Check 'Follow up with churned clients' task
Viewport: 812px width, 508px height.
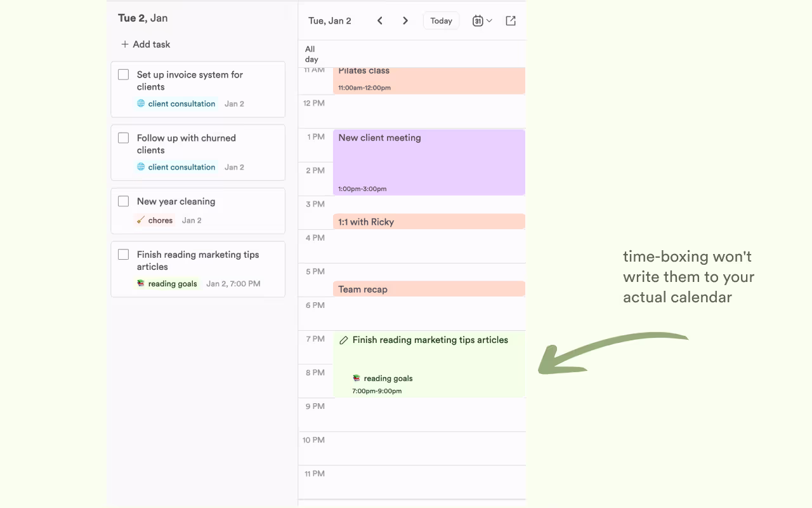click(x=124, y=138)
